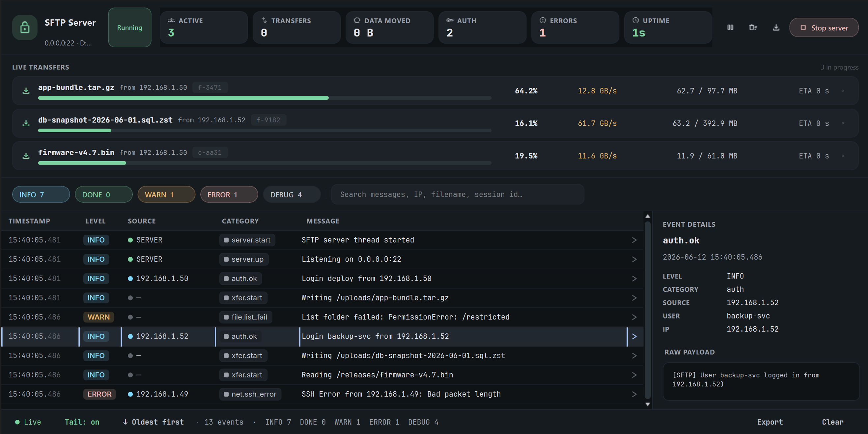Sort by the LEVEL column header
Image resolution: width=868 pixels, height=434 pixels.
pos(95,221)
